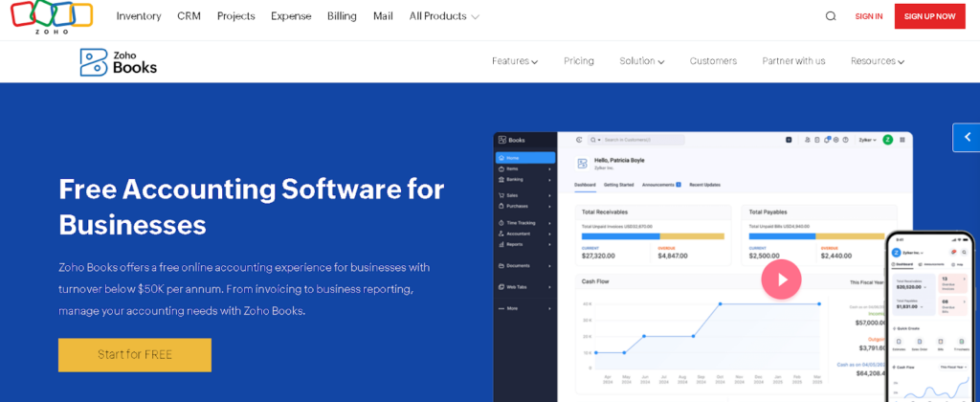
Task: Go to the Customers page
Action: (x=713, y=61)
